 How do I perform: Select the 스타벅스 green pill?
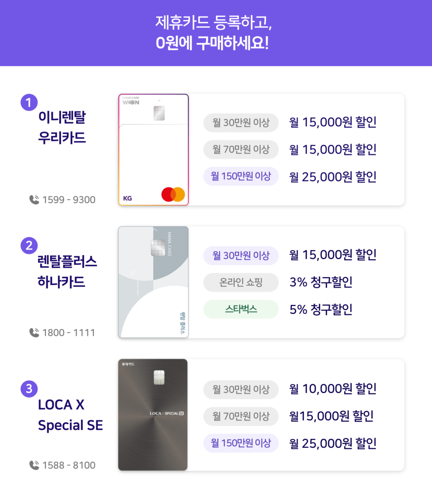(x=241, y=309)
